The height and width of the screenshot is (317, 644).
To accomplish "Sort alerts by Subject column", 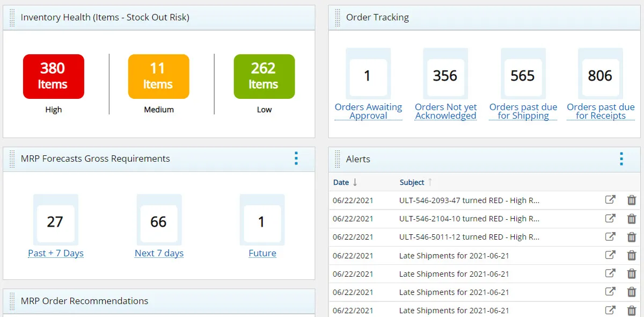I will point(412,182).
